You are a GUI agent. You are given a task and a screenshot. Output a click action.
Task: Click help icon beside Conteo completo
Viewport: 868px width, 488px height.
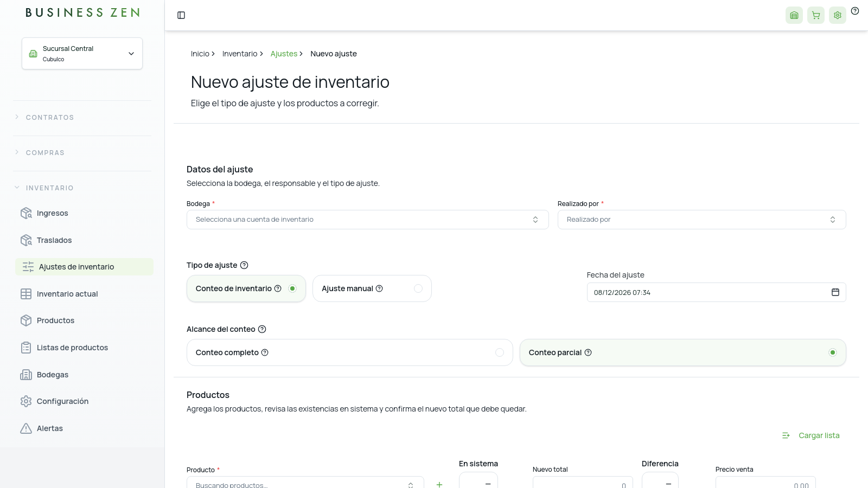265,352
